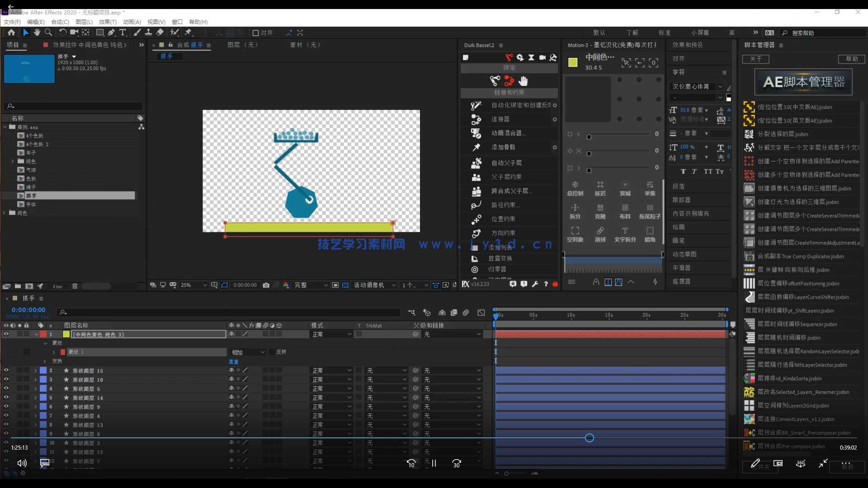Click the Duik 自动父子层 icon
Screen dimensions: 868x488
pos(476,163)
